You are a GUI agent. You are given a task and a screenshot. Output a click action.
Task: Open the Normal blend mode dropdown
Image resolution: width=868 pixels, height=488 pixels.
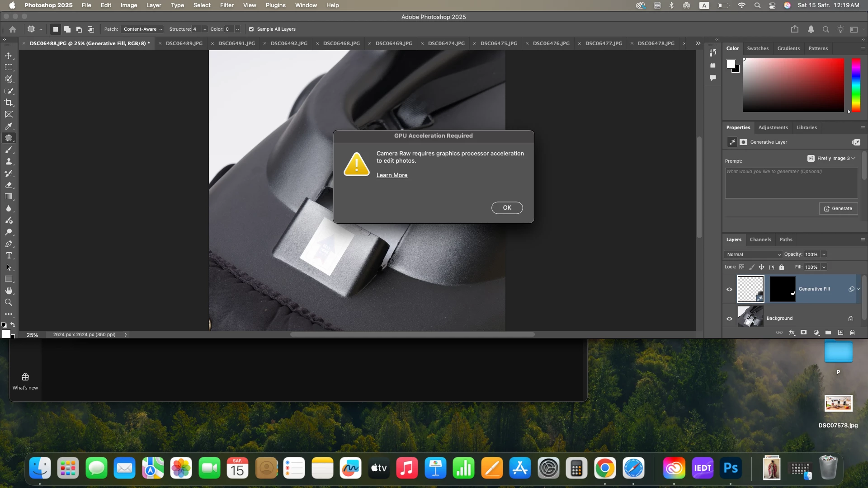pos(753,254)
